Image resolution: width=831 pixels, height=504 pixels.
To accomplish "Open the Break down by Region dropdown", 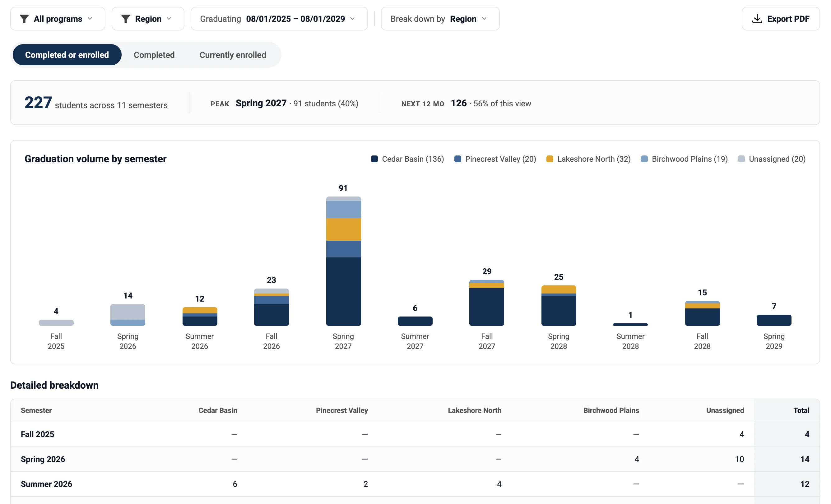I will [440, 19].
